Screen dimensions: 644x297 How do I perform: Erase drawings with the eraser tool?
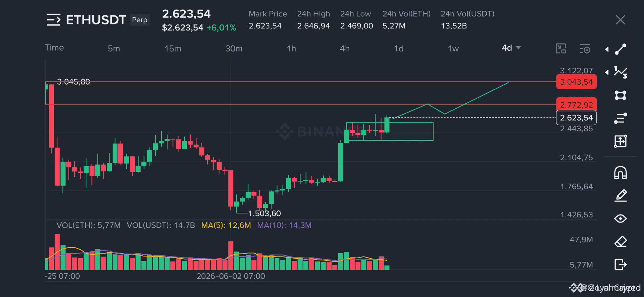(x=620, y=241)
